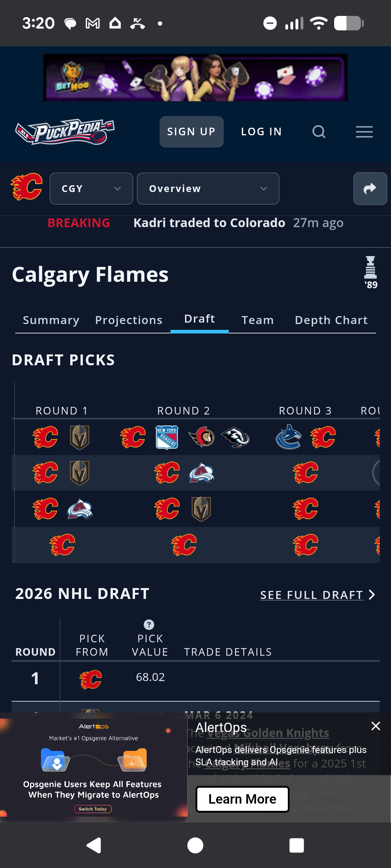Close the AlertOps advertisement

pyautogui.click(x=376, y=726)
